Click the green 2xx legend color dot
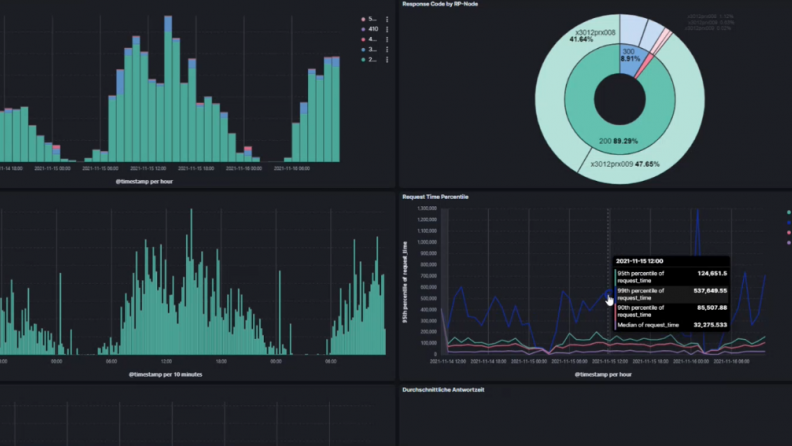Image resolution: width=792 pixels, height=446 pixels. point(363,60)
